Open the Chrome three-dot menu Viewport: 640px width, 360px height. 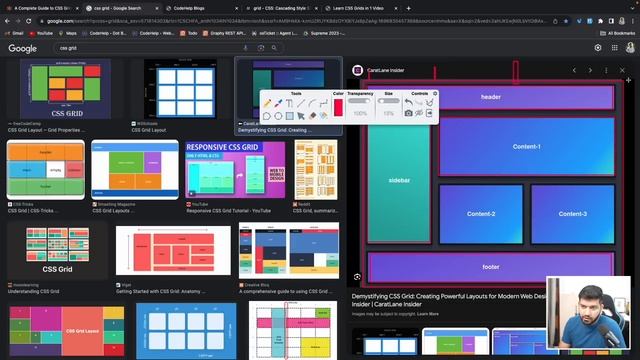click(x=633, y=21)
